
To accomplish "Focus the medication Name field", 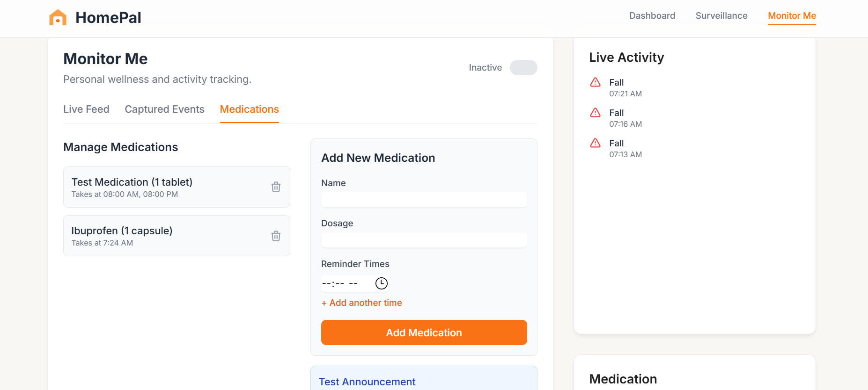I will (424, 200).
